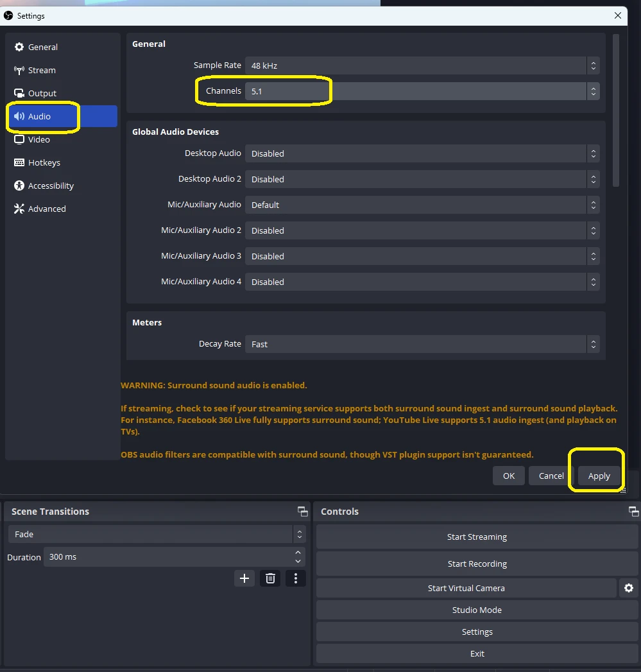Expand the Mic/Auxiliary Audio device dropdown
Viewport: 641px width, 672px height.
pyautogui.click(x=422, y=205)
